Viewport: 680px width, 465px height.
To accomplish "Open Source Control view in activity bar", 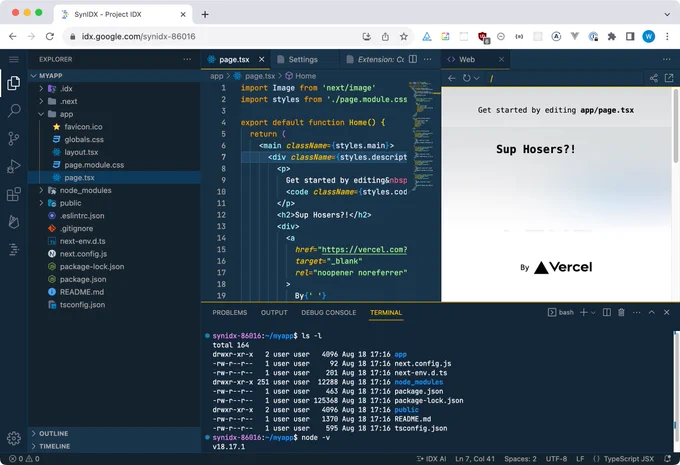I will tap(13, 139).
